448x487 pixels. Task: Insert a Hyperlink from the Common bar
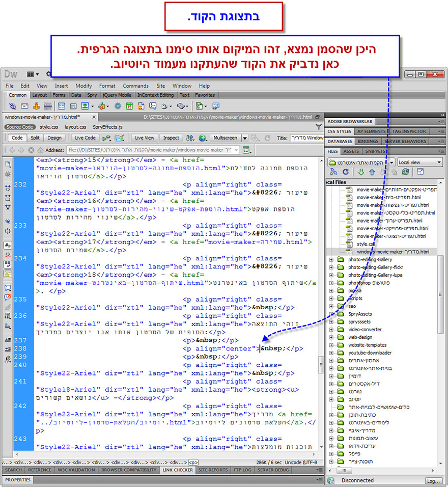pyautogui.click(x=12, y=106)
